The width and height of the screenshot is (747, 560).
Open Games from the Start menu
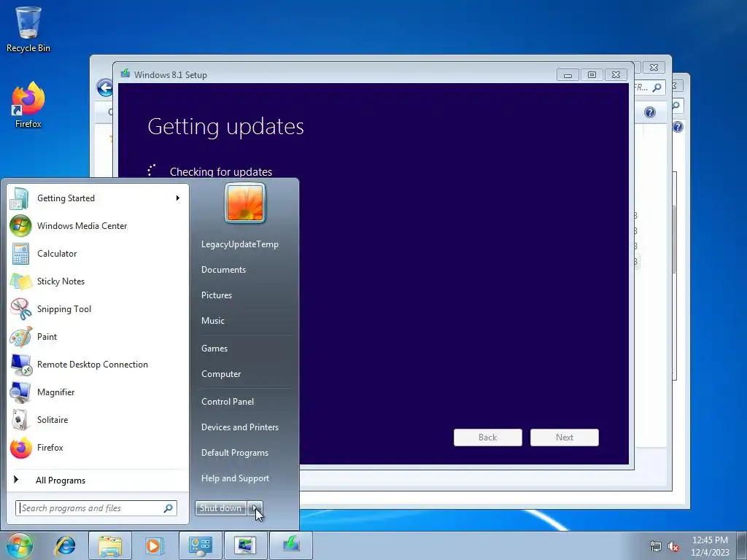214,349
